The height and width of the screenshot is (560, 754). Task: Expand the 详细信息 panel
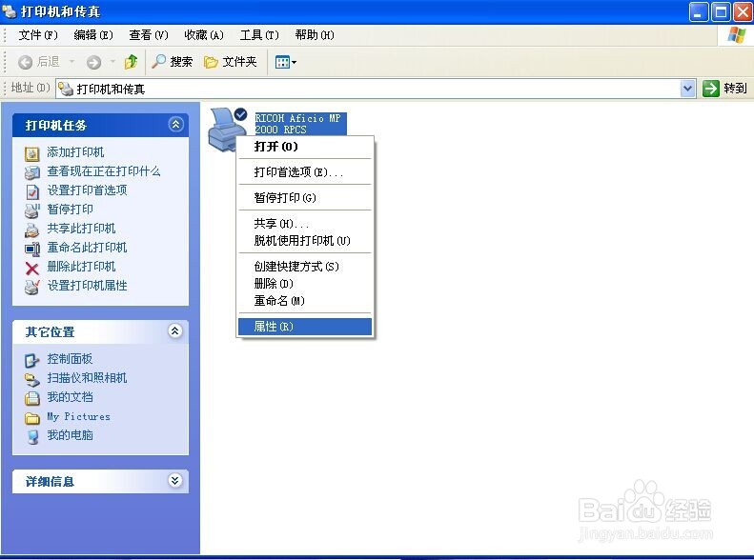point(175,481)
